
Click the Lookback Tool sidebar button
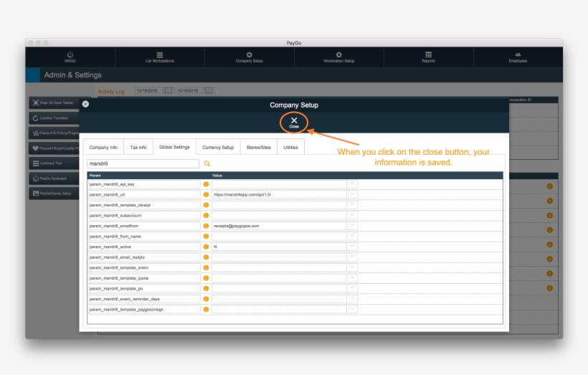tap(54, 163)
